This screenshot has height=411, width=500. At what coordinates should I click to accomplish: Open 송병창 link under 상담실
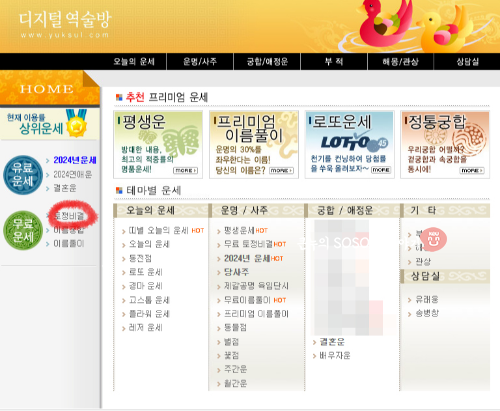tap(427, 313)
